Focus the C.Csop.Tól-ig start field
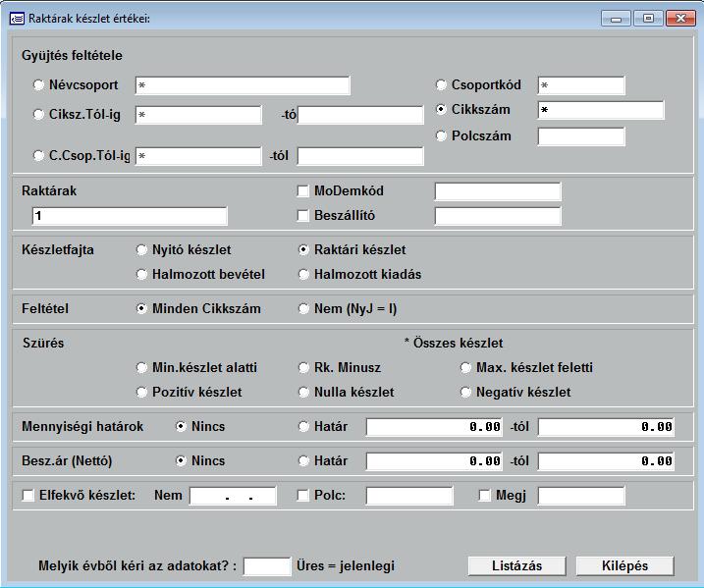Viewport: 704px width, 588px height. (x=198, y=156)
